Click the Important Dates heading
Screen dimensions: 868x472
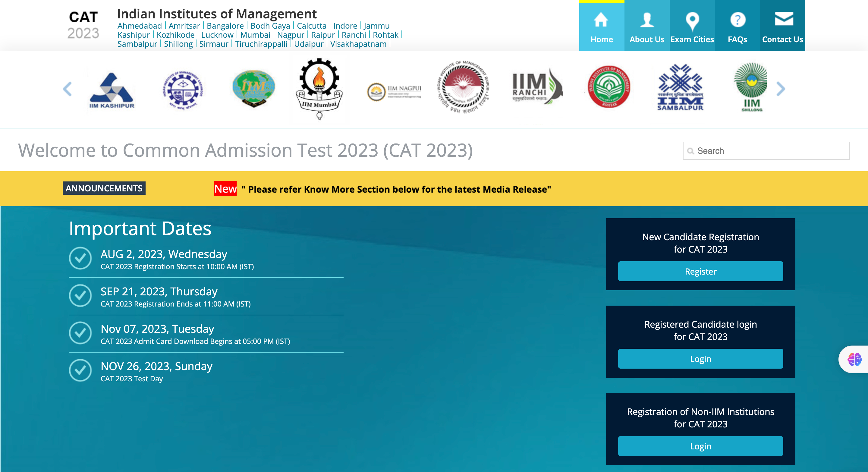[x=140, y=228]
